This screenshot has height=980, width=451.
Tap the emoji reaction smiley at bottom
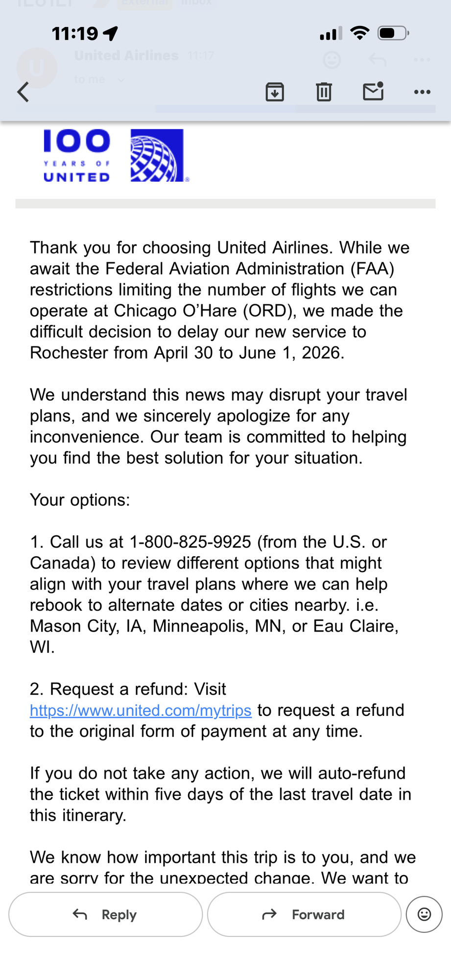[x=424, y=914]
